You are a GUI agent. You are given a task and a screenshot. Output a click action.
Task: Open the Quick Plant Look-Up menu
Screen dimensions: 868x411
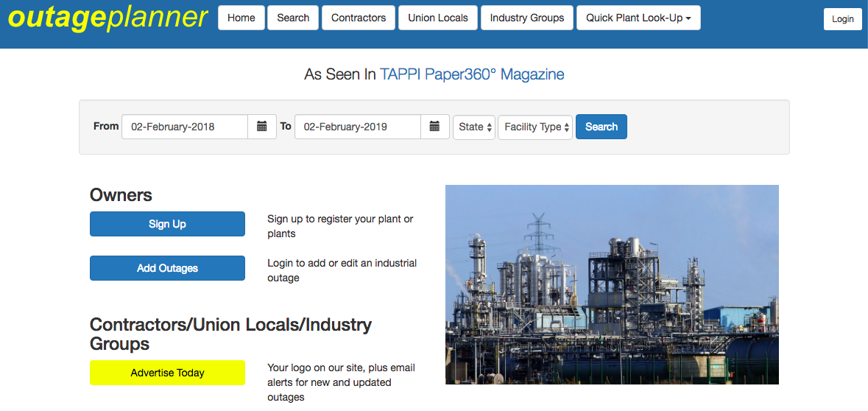coord(638,18)
